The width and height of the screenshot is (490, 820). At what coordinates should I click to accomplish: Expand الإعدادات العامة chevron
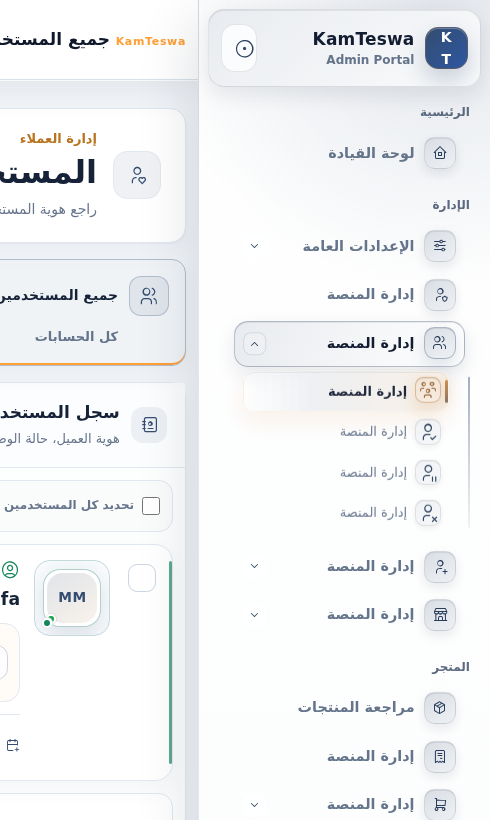click(x=254, y=246)
